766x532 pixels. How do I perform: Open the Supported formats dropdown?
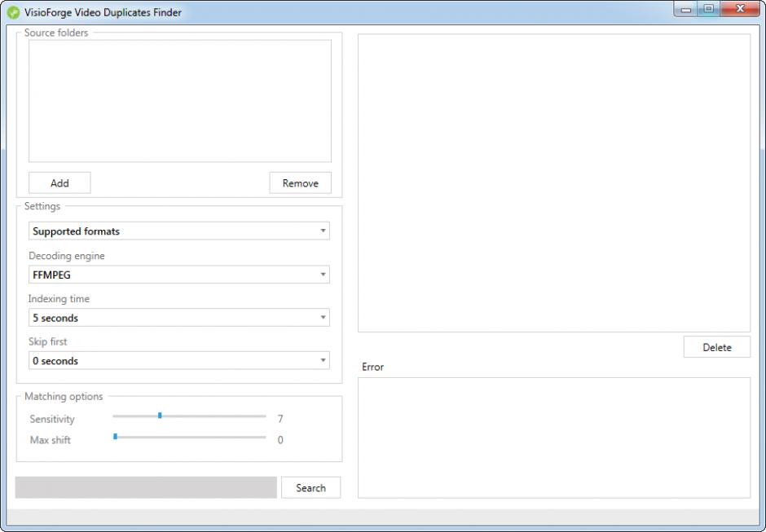[179, 231]
